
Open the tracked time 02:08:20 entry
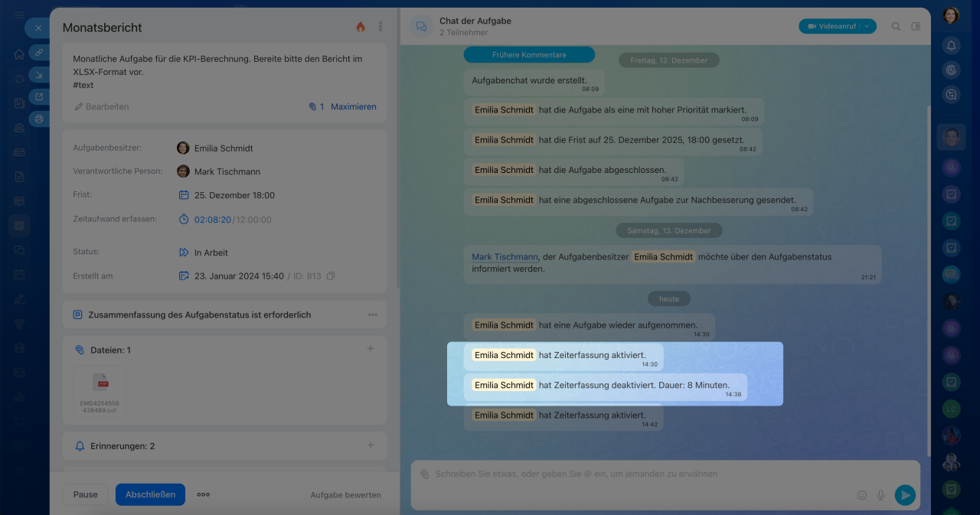(x=213, y=220)
